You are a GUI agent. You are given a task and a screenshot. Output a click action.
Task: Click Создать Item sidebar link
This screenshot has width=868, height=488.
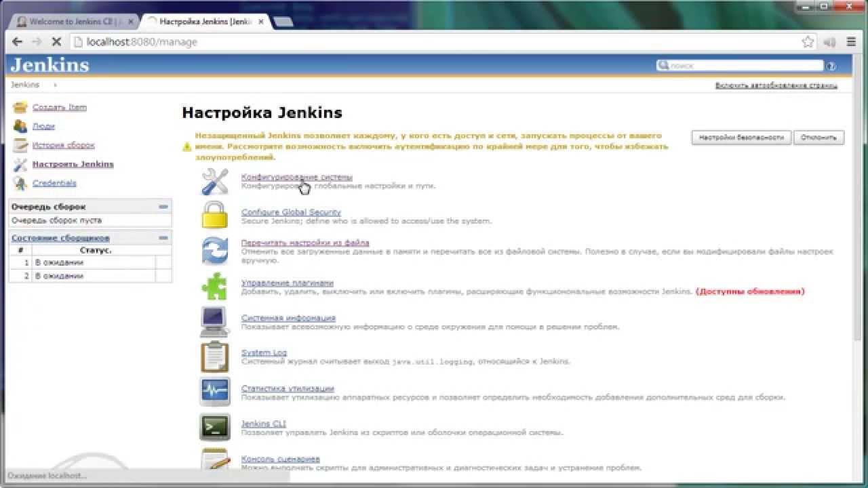(60, 107)
